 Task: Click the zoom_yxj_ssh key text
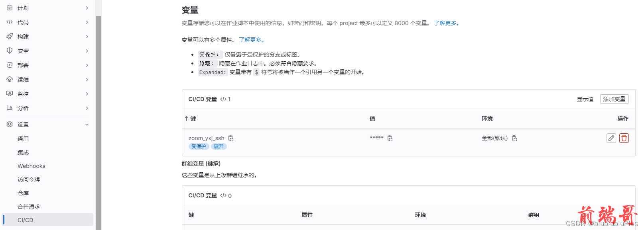click(x=206, y=138)
